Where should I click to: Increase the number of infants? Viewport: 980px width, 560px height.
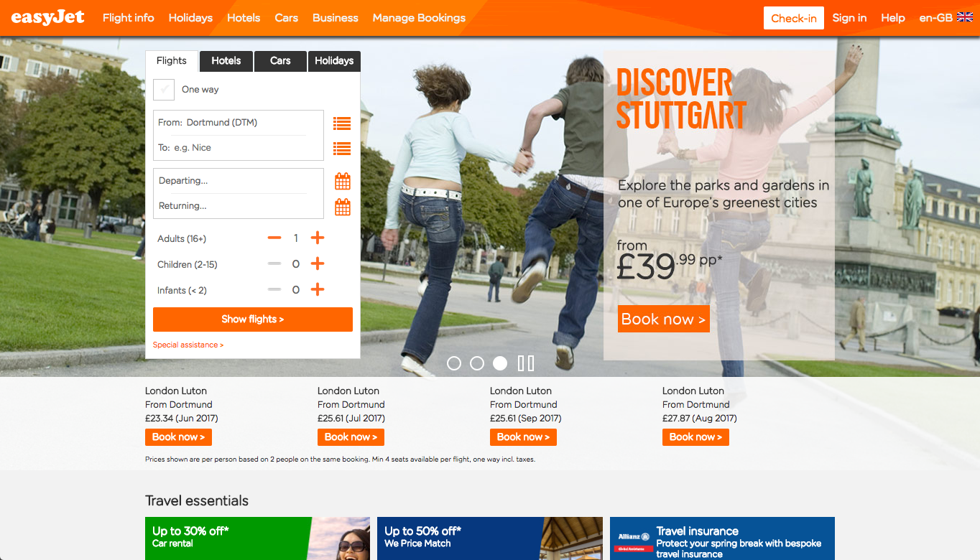point(318,290)
